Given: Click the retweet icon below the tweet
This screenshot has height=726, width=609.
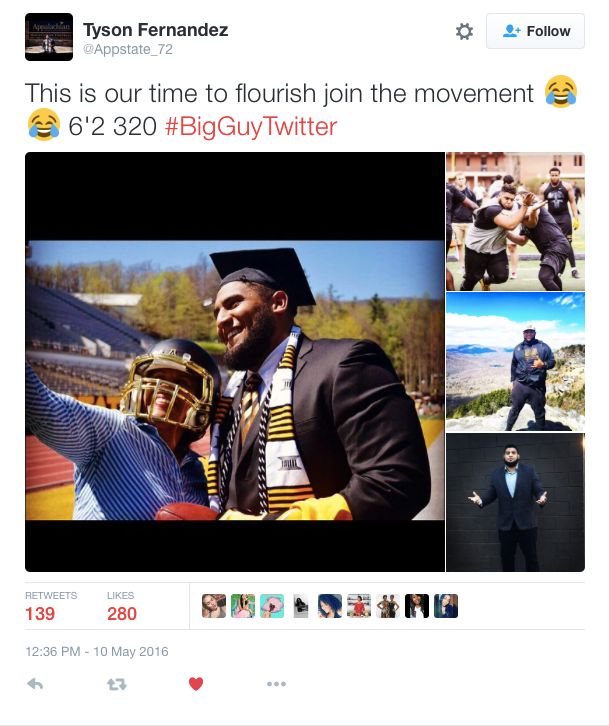Looking at the screenshot, I should tap(117, 684).
